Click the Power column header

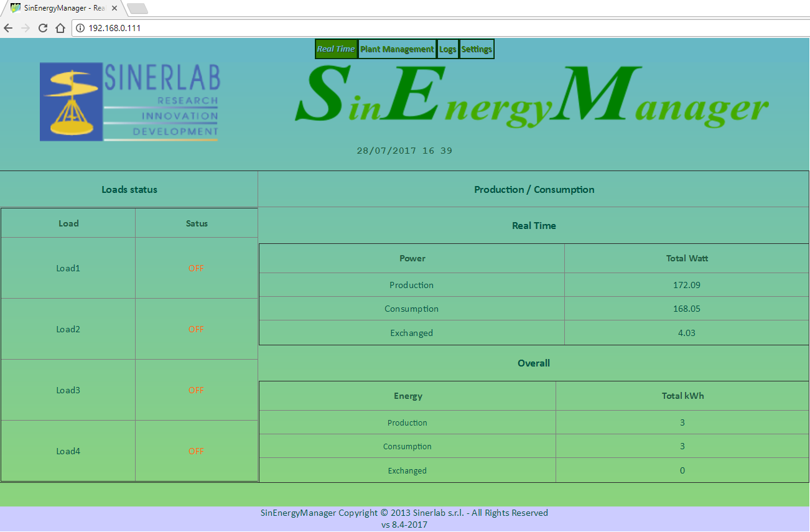tap(412, 258)
